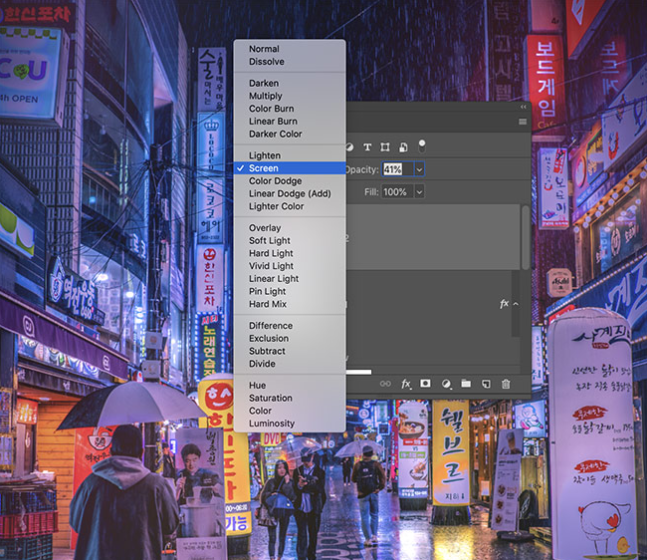
Task: Add a layer style via fx button
Action: pyautogui.click(x=406, y=384)
